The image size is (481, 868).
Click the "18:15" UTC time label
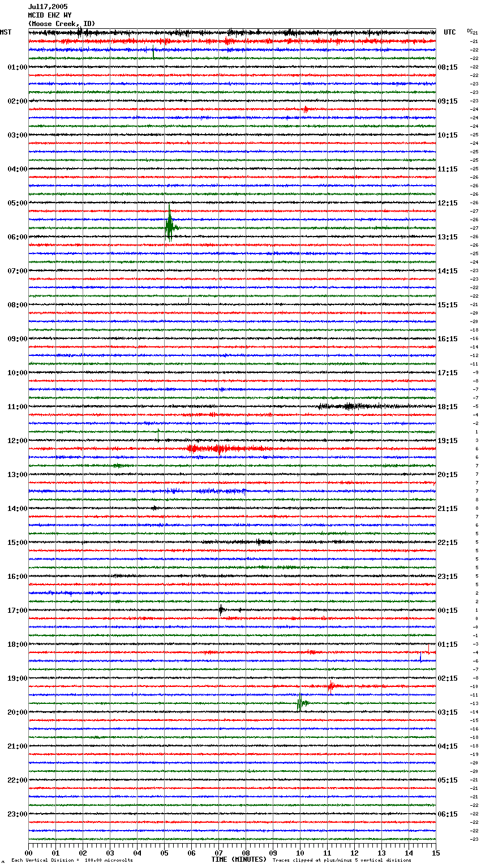click(x=448, y=407)
